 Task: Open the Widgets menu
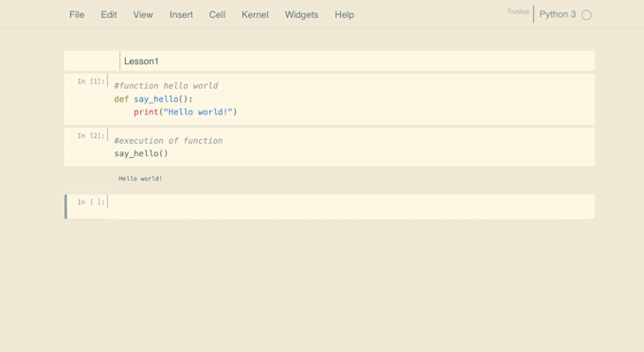[301, 15]
